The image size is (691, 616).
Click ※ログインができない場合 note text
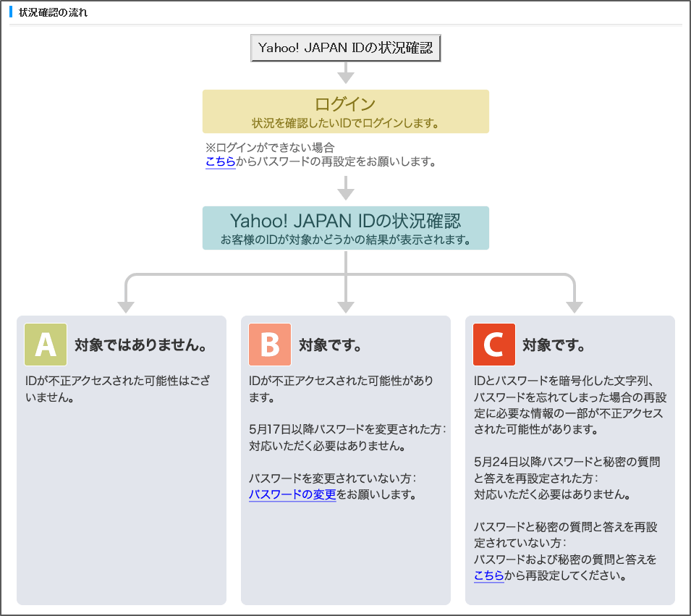(x=270, y=147)
